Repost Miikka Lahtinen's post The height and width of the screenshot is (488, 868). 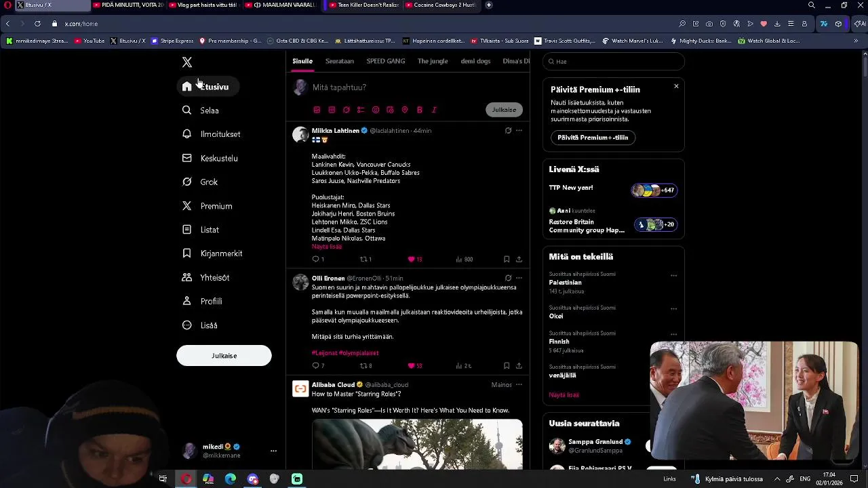coord(363,259)
